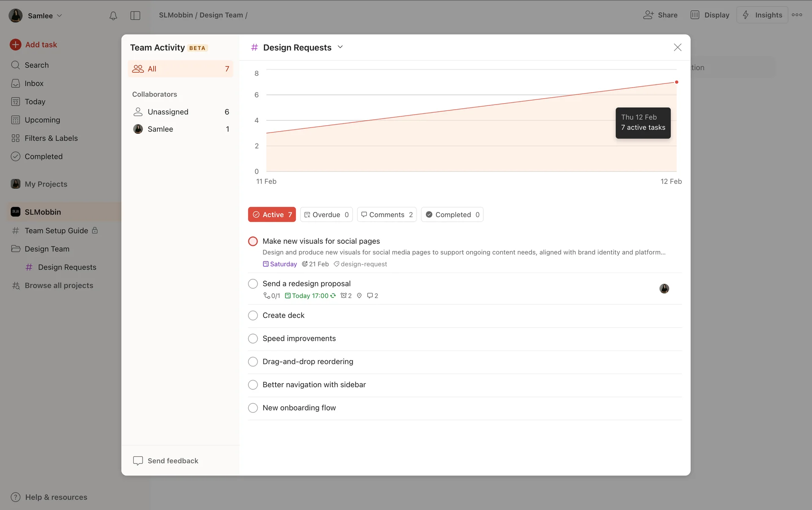This screenshot has width=812, height=510.
Task: Check off 'New onboarding flow' task
Action: click(x=253, y=408)
